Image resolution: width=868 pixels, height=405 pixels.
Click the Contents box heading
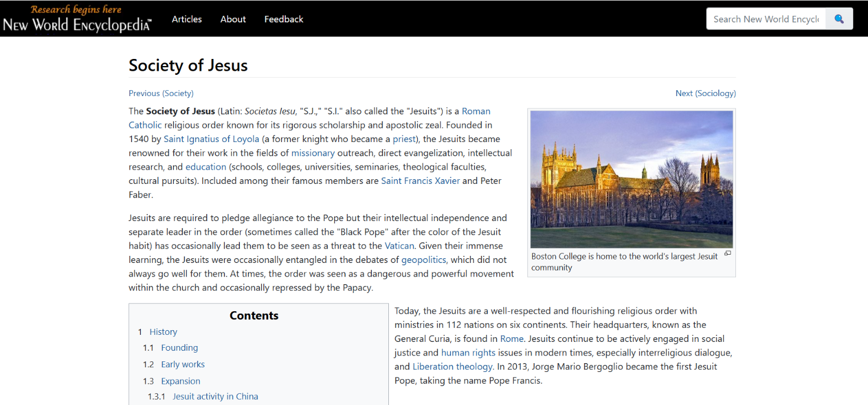tap(254, 315)
